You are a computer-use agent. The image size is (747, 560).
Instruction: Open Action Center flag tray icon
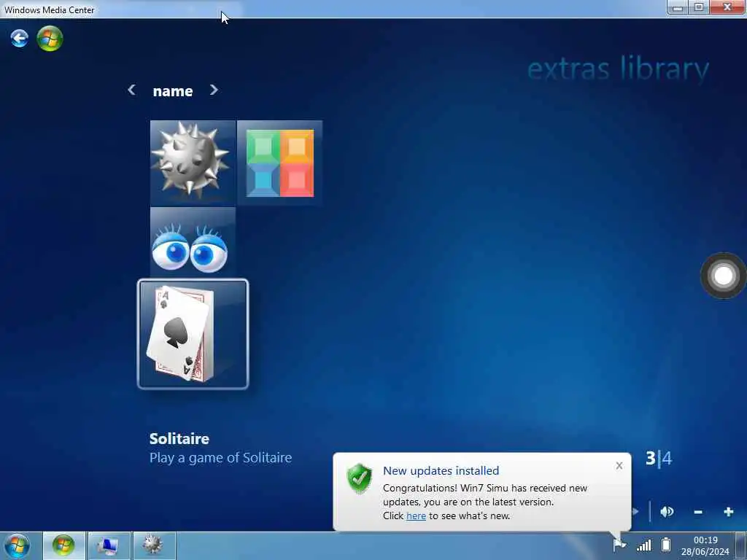619,544
